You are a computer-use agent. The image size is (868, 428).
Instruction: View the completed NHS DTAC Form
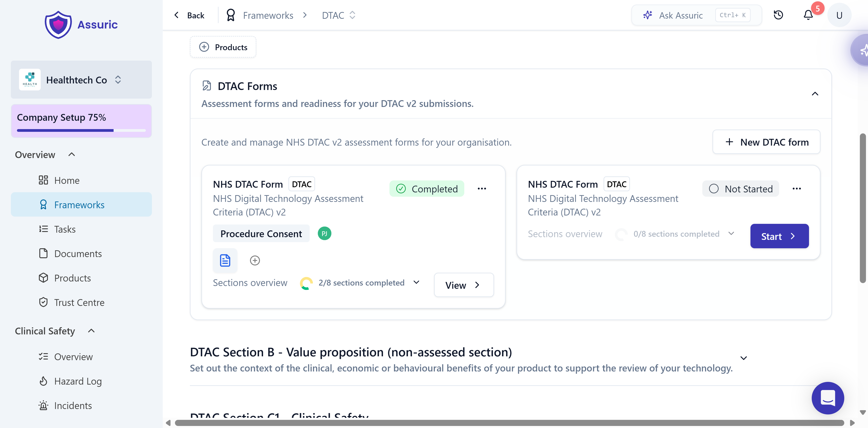pyautogui.click(x=464, y=285)
